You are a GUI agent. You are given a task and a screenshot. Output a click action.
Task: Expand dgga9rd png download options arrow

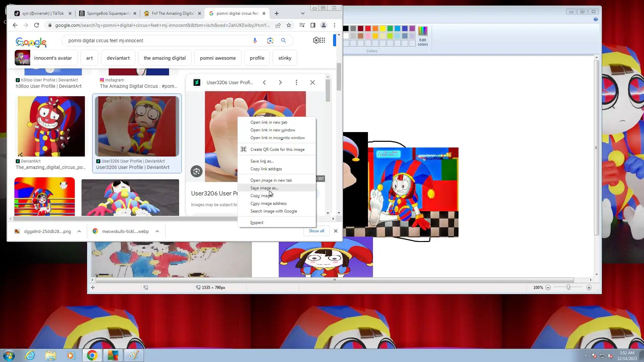point(79,231)
